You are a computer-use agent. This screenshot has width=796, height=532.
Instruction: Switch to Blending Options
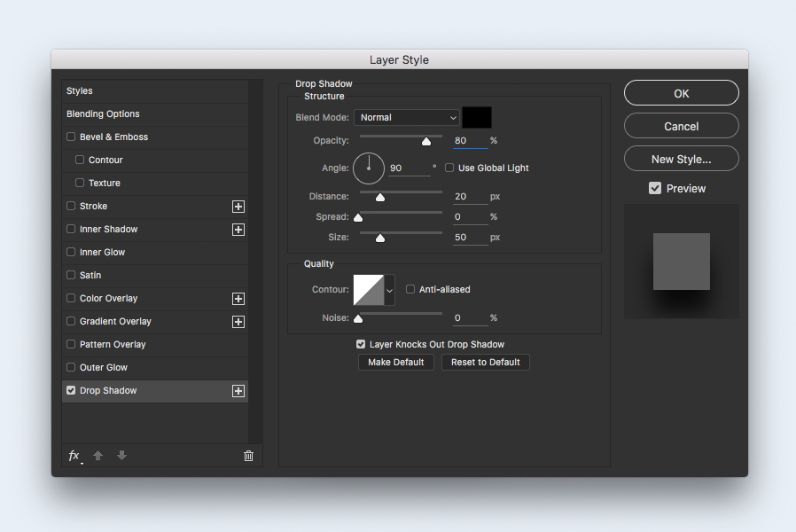[104, 113]
